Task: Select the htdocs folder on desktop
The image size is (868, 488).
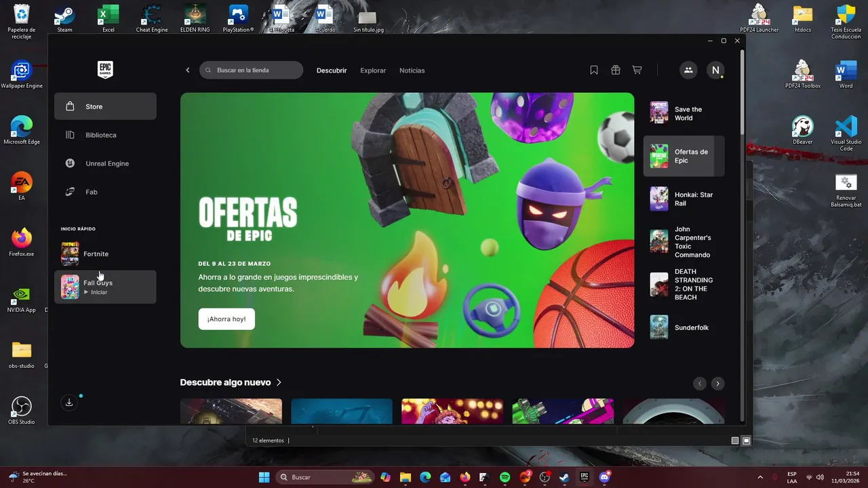Action: (803, 18)
